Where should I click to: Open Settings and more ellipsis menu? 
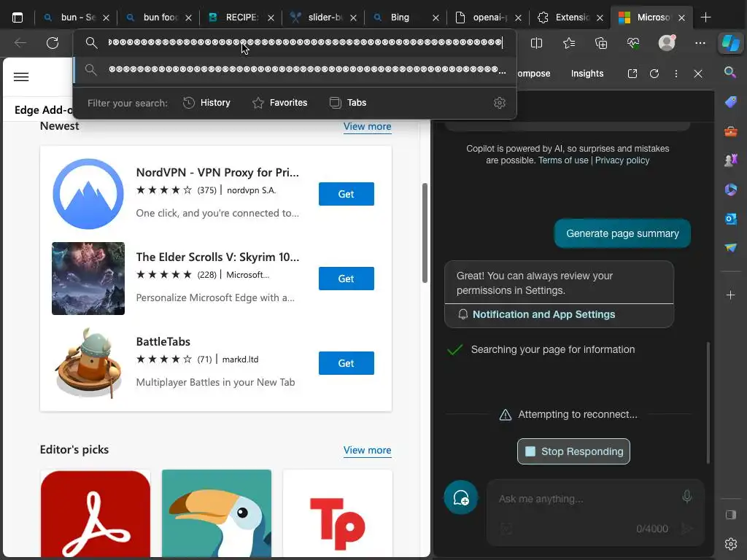pos(700,43)
